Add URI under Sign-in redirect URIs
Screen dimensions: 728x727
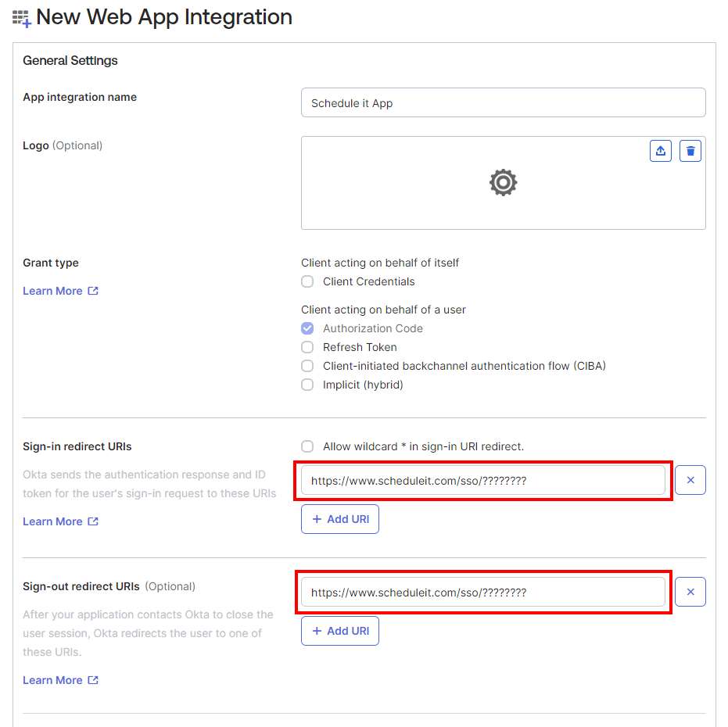tap(340, 519)
